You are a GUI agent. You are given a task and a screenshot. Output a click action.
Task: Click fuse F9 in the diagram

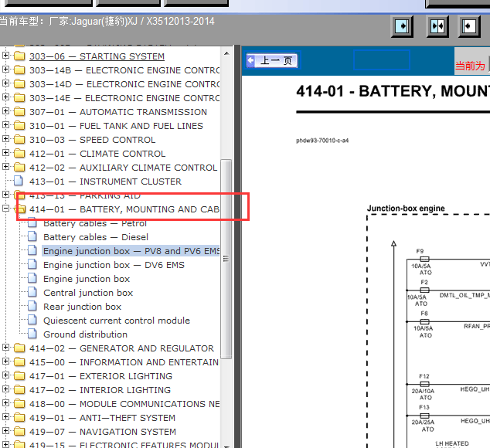click(424, 259)
